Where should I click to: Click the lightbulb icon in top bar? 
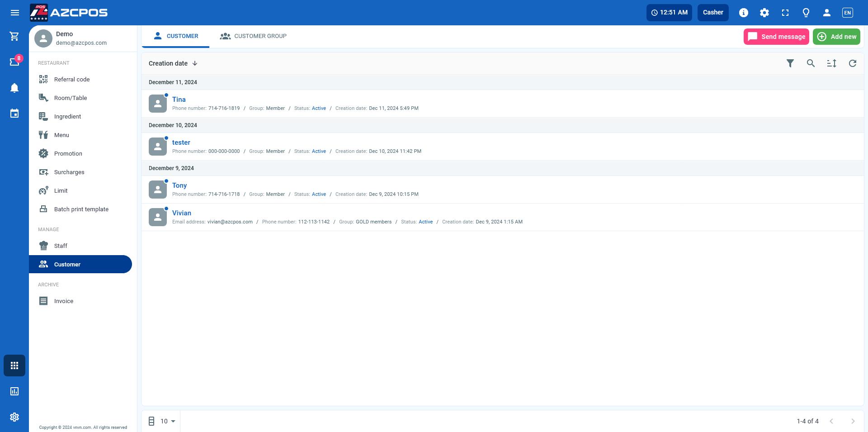tap(806, 13)
